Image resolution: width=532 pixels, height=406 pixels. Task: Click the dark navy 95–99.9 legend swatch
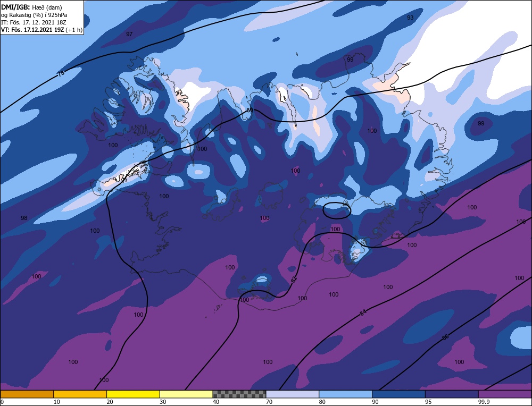pos(452,394)
